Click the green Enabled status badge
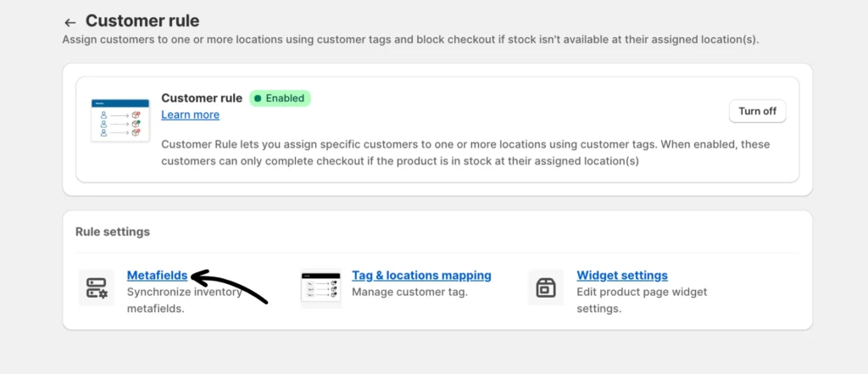 [280, 98]
